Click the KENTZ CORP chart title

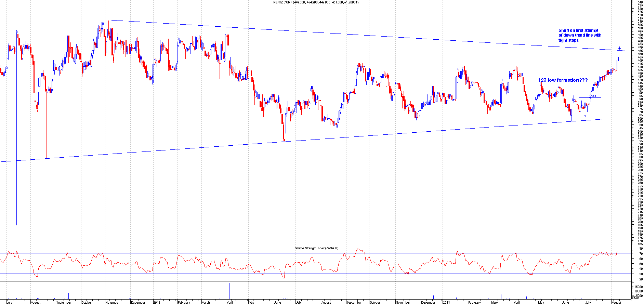point(316,2)
